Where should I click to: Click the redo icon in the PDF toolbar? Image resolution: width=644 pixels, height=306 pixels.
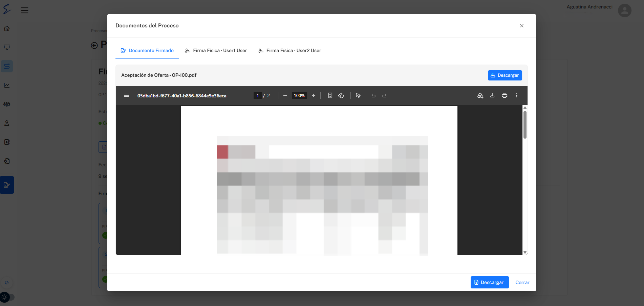pyautogui.click(x=384, y=96)
